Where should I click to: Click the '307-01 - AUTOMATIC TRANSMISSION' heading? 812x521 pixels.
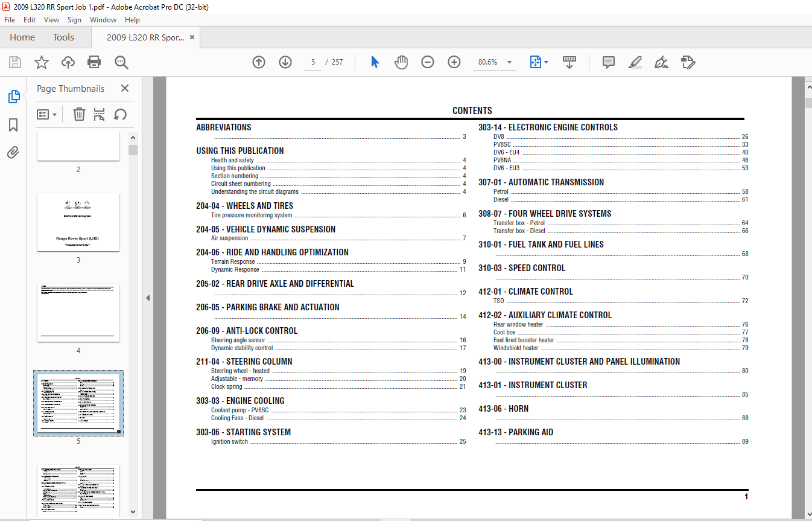[541, 182]
